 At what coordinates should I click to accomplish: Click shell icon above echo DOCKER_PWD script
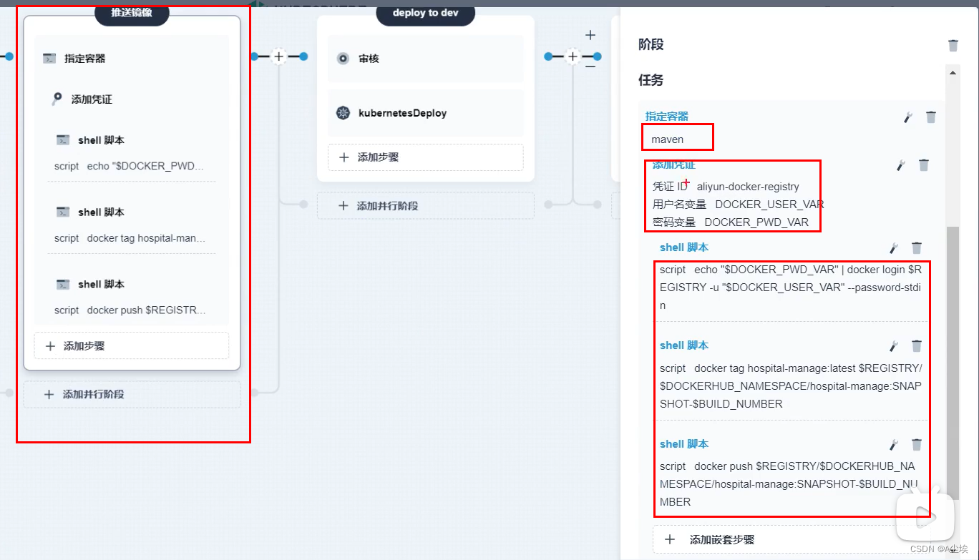(x=63, y=140)
